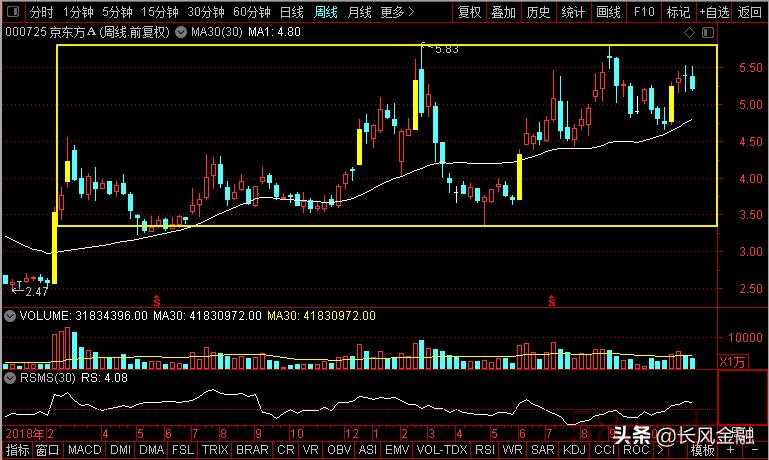Select the MACD indicator

pos(85,451)
